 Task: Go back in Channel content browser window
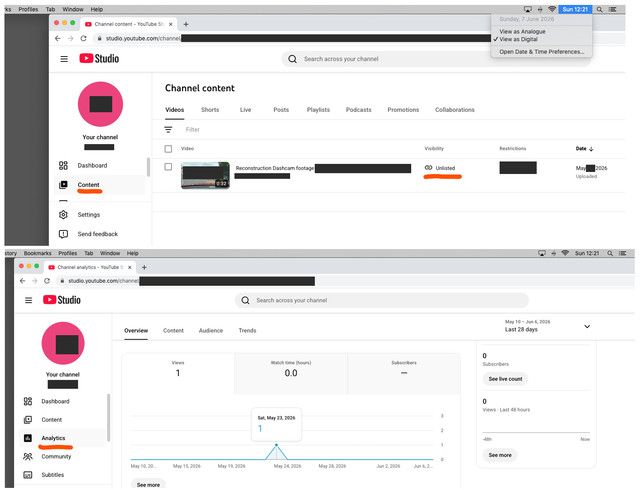[x=58, y=38]
